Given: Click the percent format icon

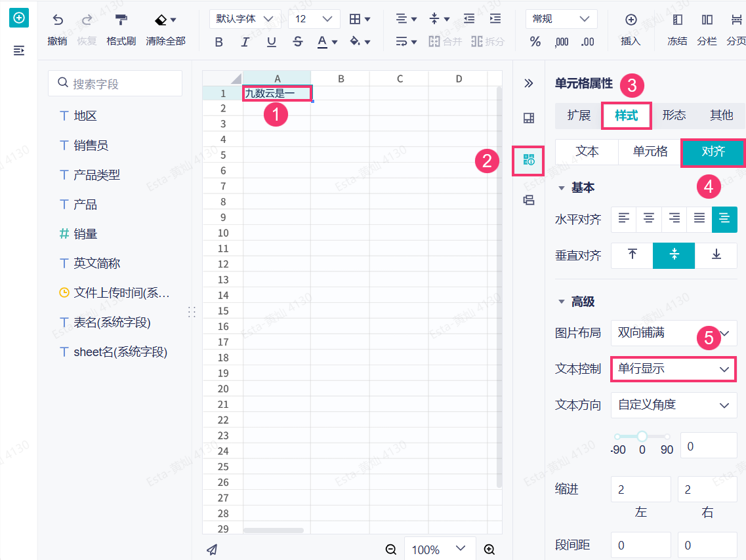Looking at the screenshot, I should click(x=535, y=42).
